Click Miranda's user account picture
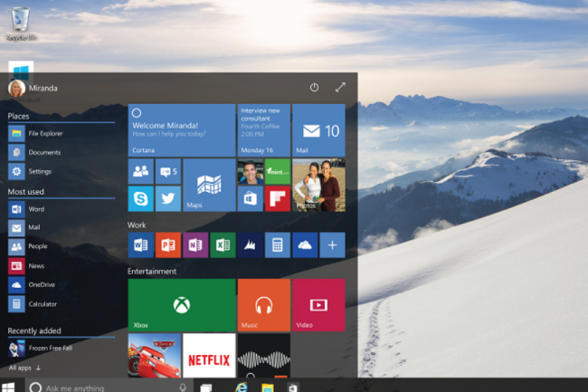This screenshot has height=392, width=588. [16, 89]
